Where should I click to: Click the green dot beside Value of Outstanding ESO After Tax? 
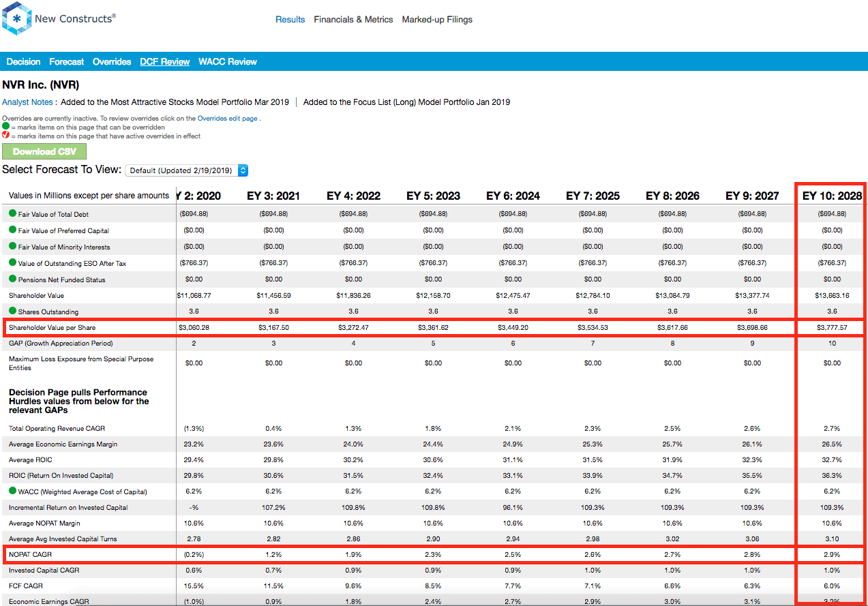(13, 263)
